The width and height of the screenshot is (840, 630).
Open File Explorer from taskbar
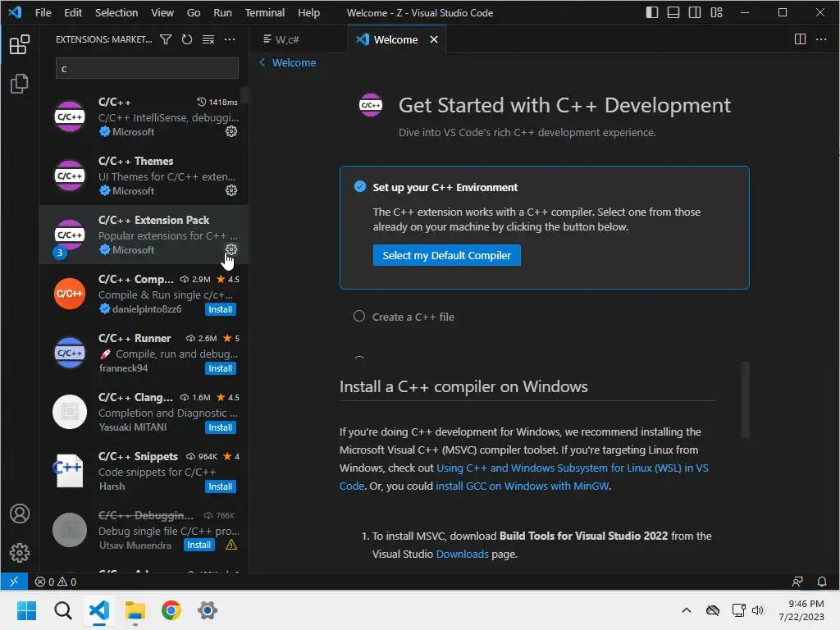click(135, 610)
